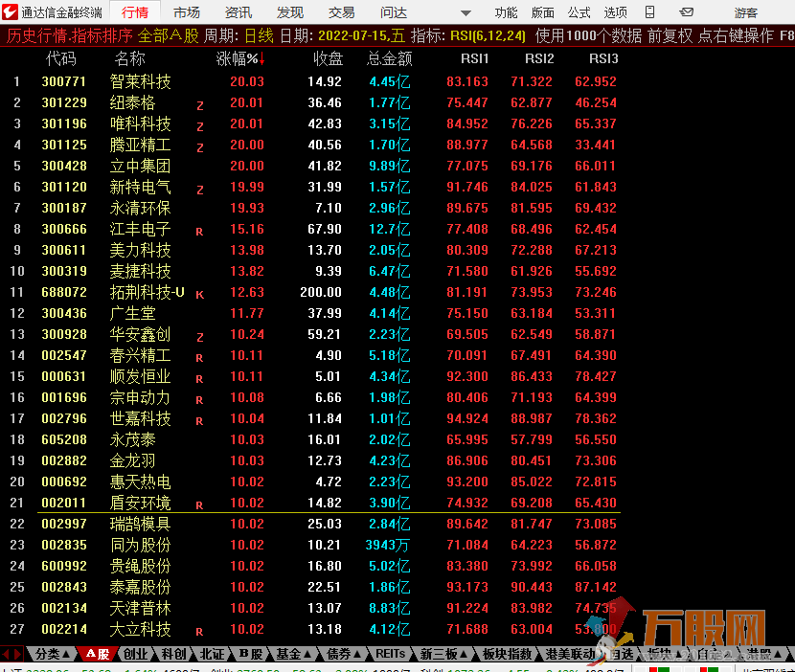This screenshot has width=795, height=672.
Task: Open the 功能 menu
Action: pos(506,12)
